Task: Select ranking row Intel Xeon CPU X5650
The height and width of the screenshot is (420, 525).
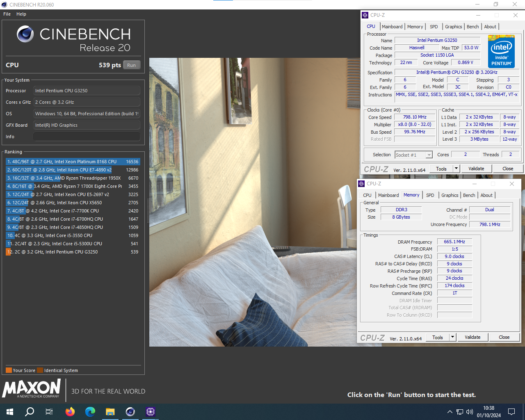Action: [x=73, y=203]
